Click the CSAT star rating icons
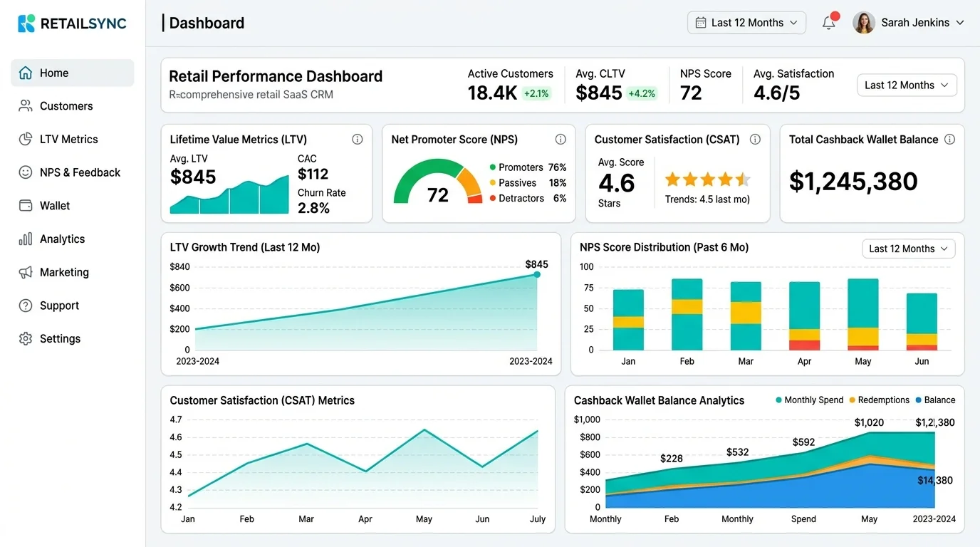Viewport: 980px width, 547px height. tap(707, 179)
